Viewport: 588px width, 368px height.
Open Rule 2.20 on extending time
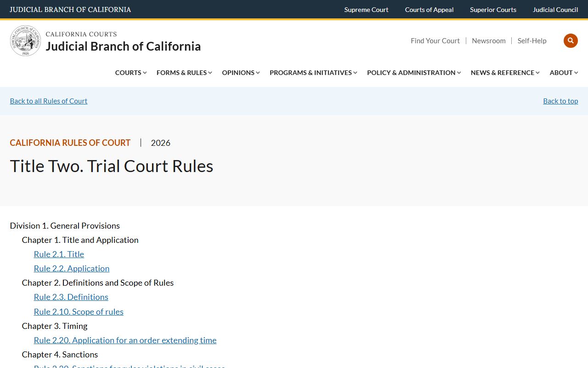(125, 340)
